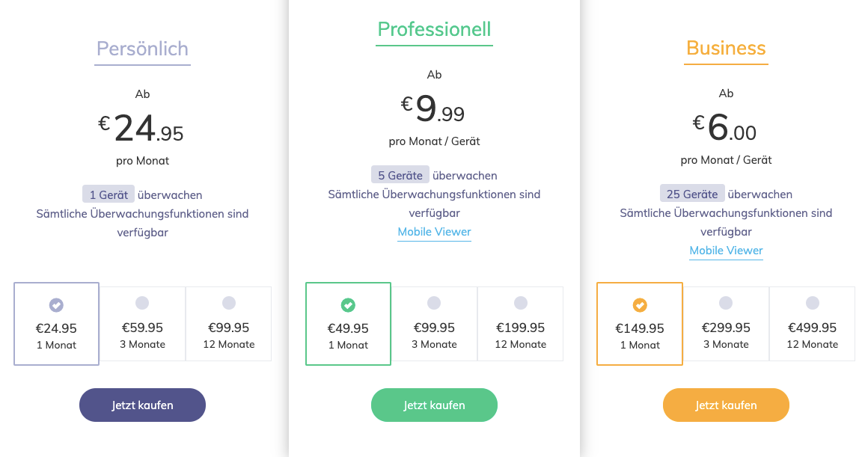The height and width of the screenshot is (457, 868).
Task: Click the 5 Geräte highlighted badge
Action: tap(400, 174)
